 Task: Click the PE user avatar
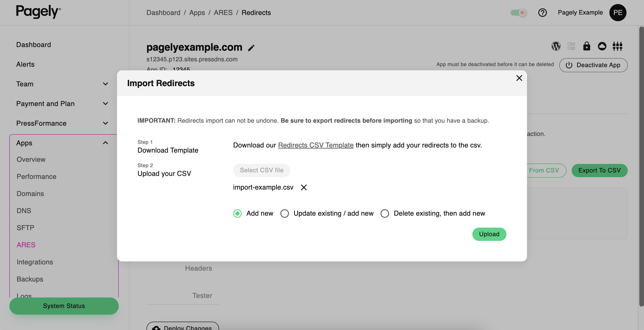tap(618, 13)
